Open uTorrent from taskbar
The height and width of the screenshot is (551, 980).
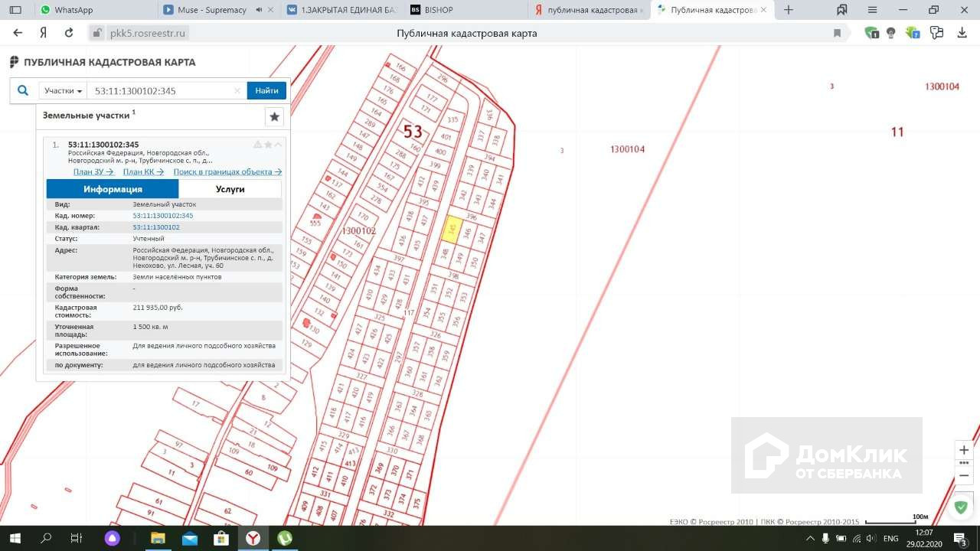pos(285,538)
